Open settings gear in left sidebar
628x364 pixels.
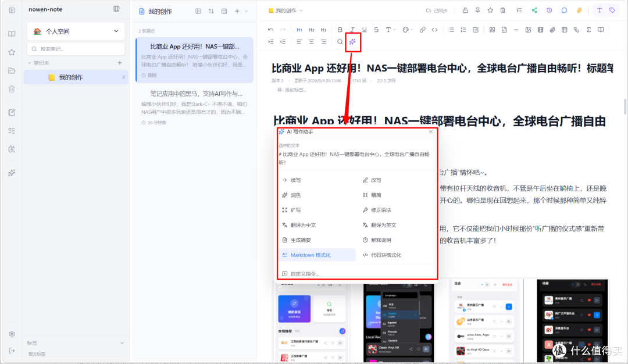(x=12, y=334)
